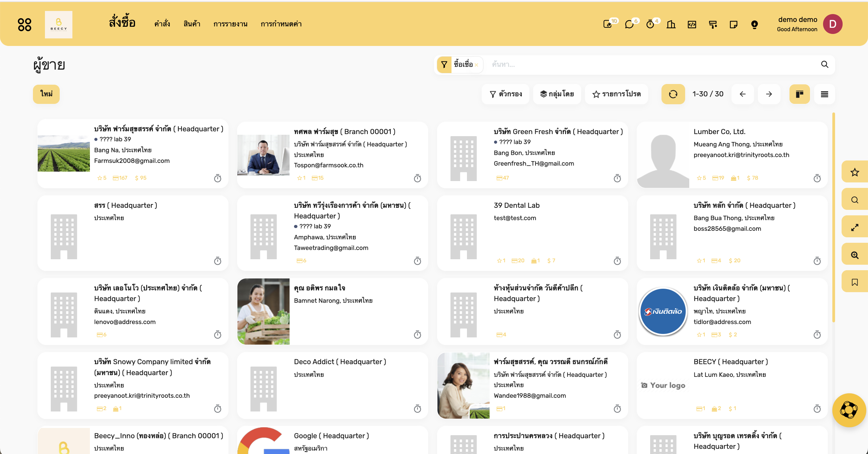
Task: Open the Lumber Co, Ltd. vendor card
Action: point(732,155)
